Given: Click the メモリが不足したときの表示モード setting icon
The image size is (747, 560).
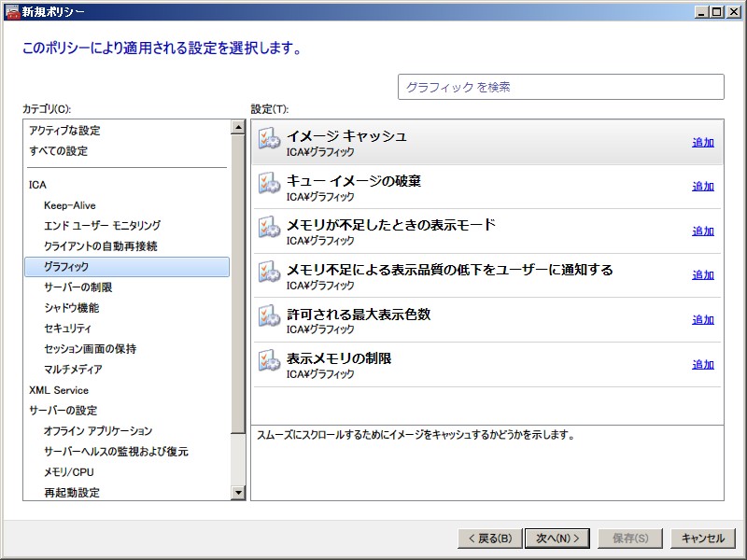Looking at the screenshot, I should (x=269, y=227).
